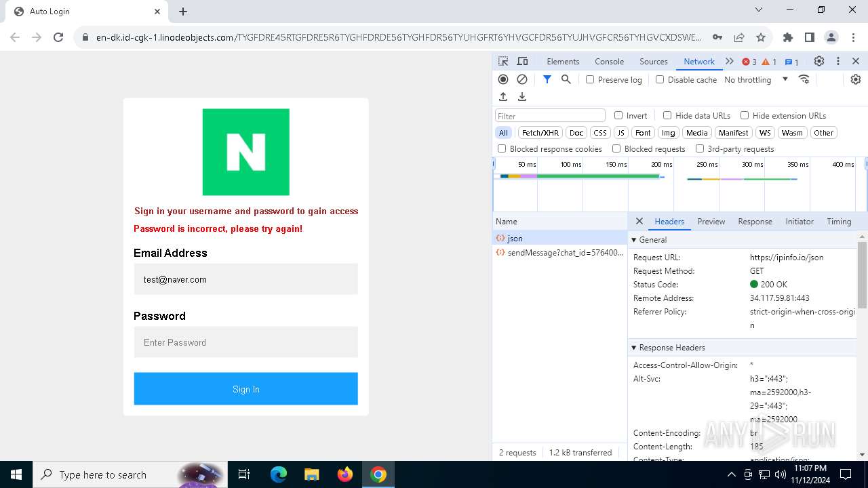
Task: Open the Chrome profile avatar
Action: [x=831, y=37]
